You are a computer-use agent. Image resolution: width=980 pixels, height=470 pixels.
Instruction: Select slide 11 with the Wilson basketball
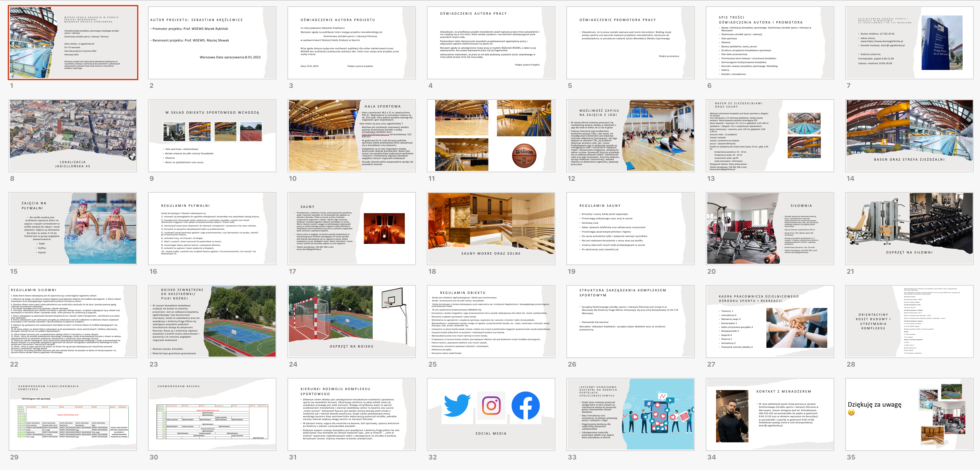point(491,136)
